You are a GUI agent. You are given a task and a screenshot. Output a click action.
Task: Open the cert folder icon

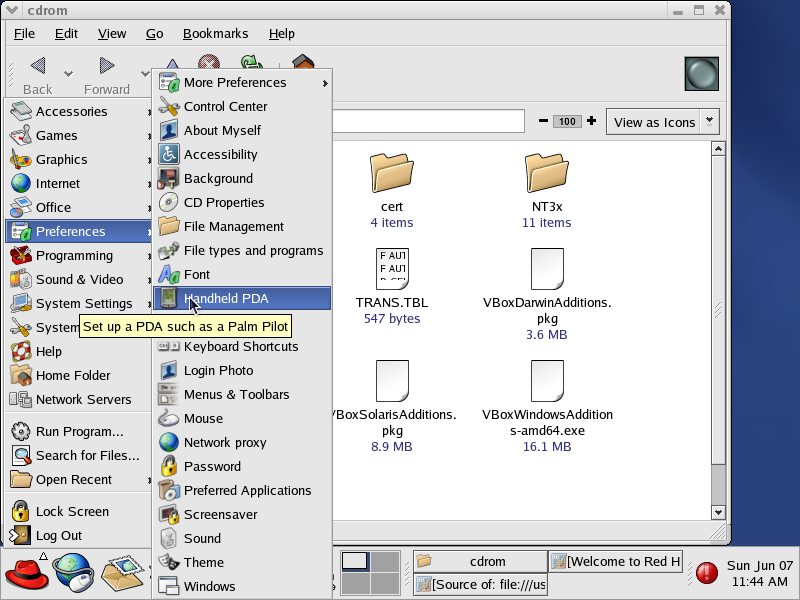[391, 172]
